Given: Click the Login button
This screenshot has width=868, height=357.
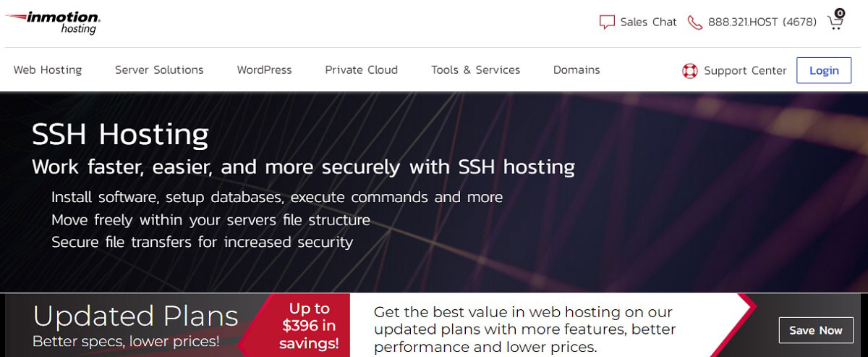Looking at the screenshot, I should 824,70.
